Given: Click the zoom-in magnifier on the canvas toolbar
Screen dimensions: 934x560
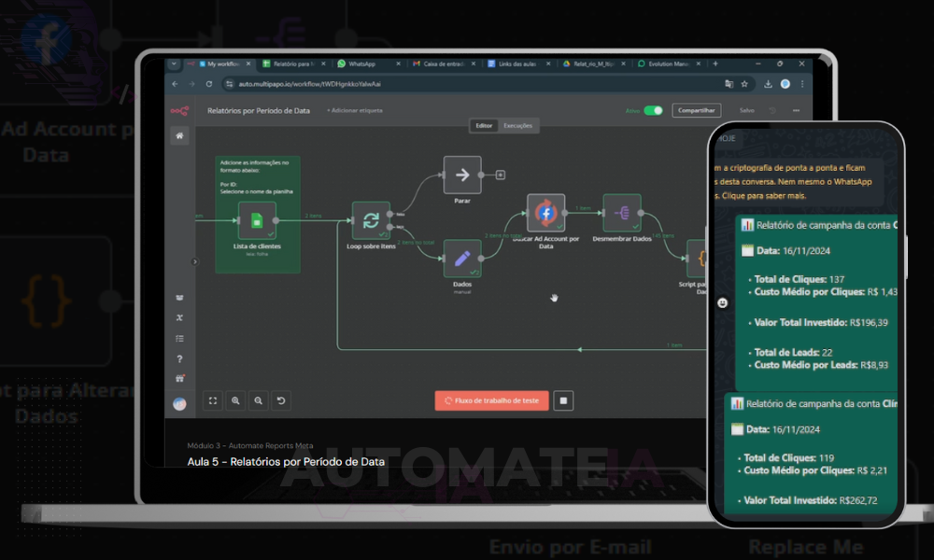Looking at the screenshot, I should (235, 400).
